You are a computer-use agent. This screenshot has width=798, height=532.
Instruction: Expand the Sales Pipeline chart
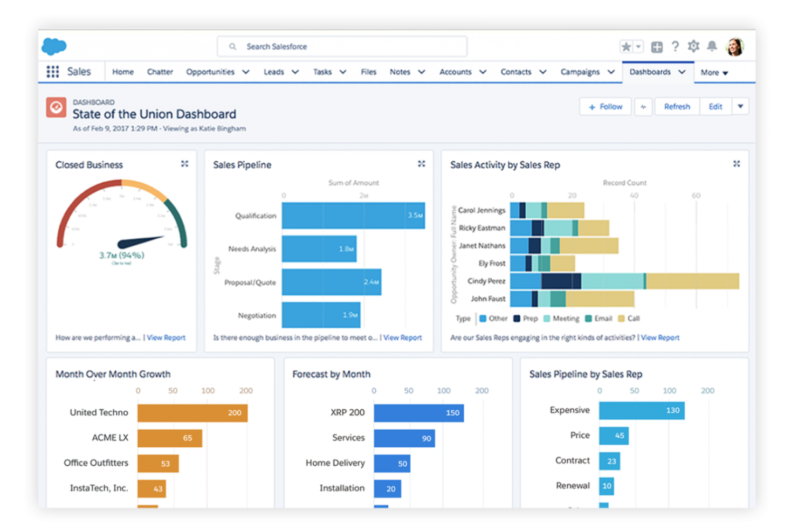[421, 164]
